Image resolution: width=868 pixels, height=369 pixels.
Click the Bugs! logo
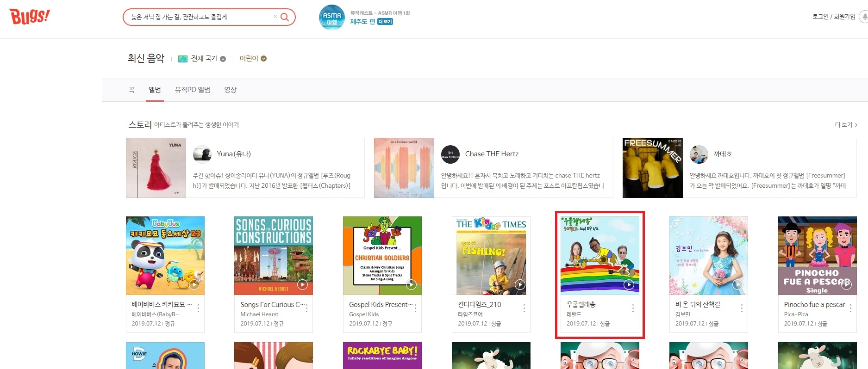30,17
